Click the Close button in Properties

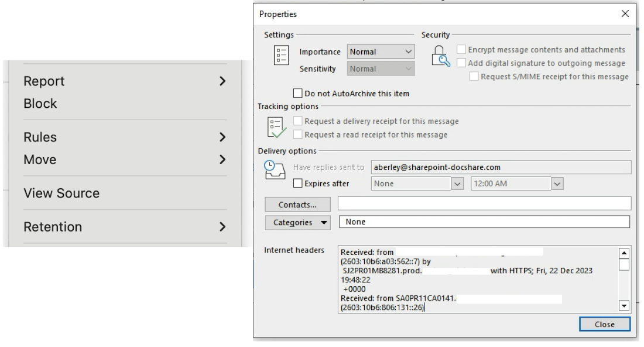pos(605,324)
